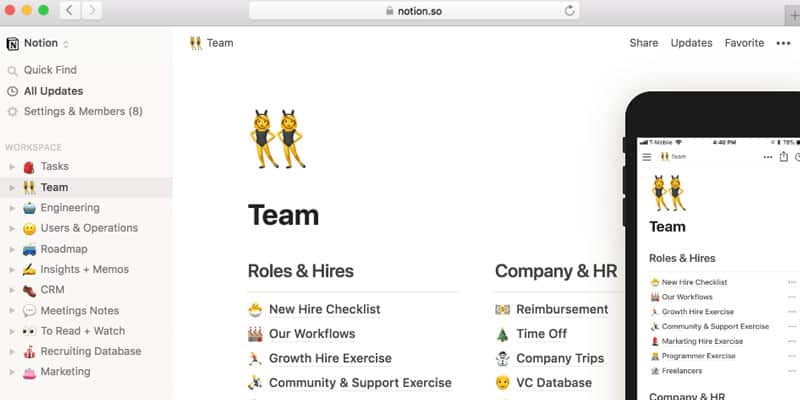Open the three-dot page menu
The width and height of the screenshot is (800, 400).
pyautogui.click(x=783, y=43)
